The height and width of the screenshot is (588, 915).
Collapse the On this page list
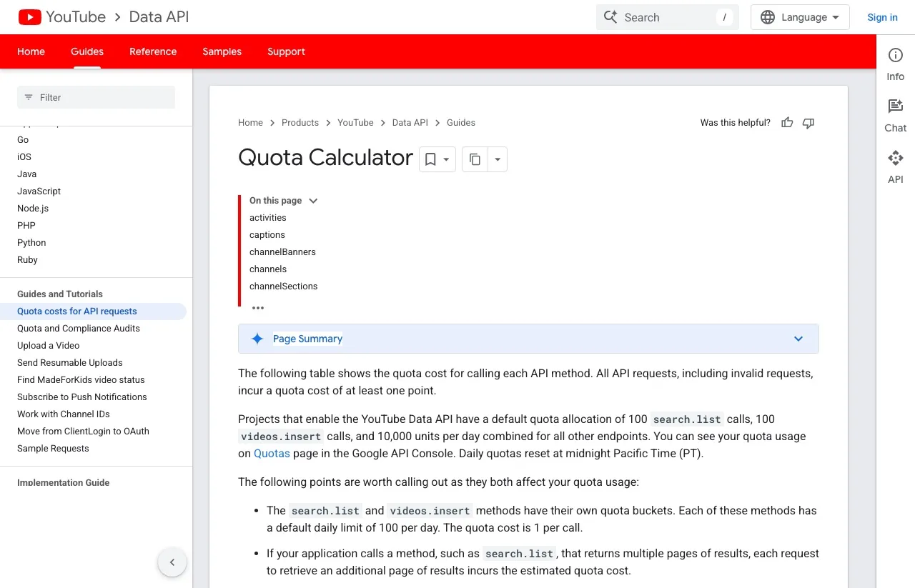312,201
